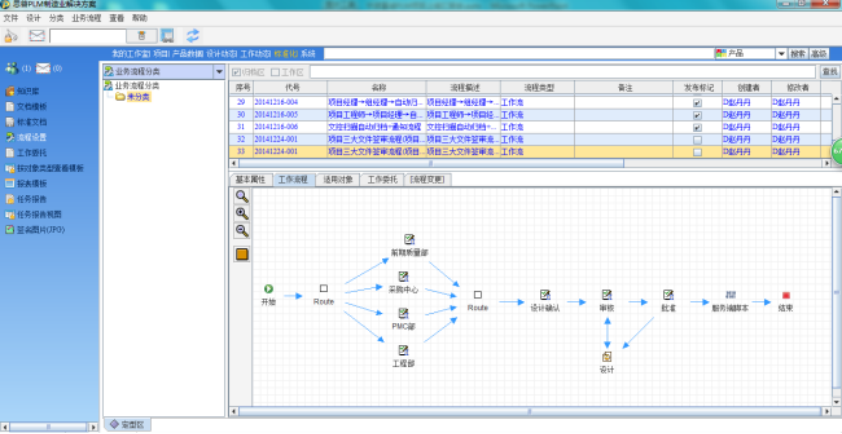Open the 业务流程分类 dropdown arrow
The height and width of the screenshot is (434, 842).
click(x=219, y=71)
